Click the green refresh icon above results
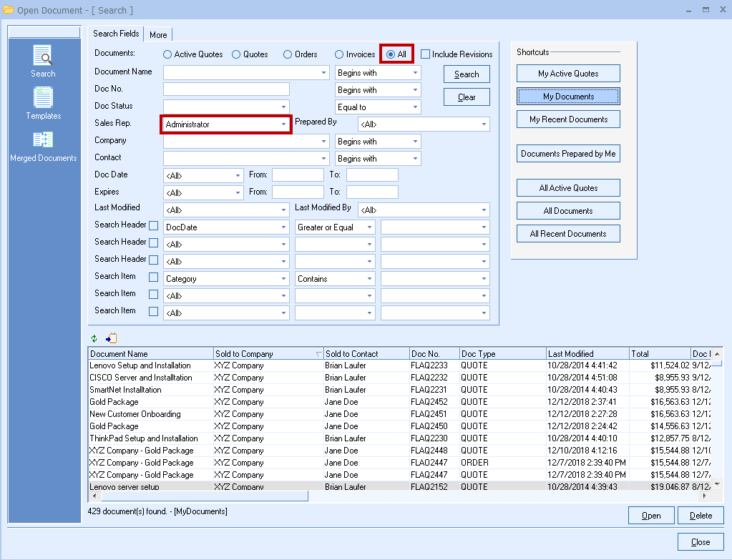 [x=94, y=339]
